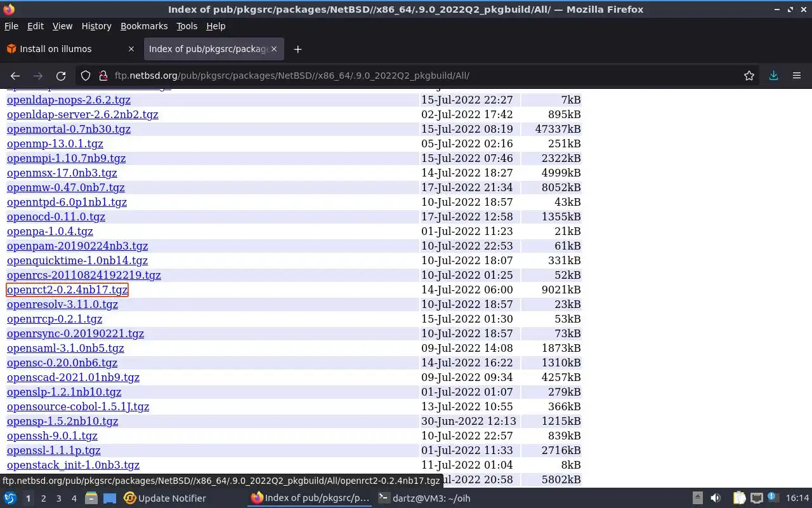The image size is (812, 508).
Task: Switch to workspace 4 in the pager
Action: tap(74, 498)
